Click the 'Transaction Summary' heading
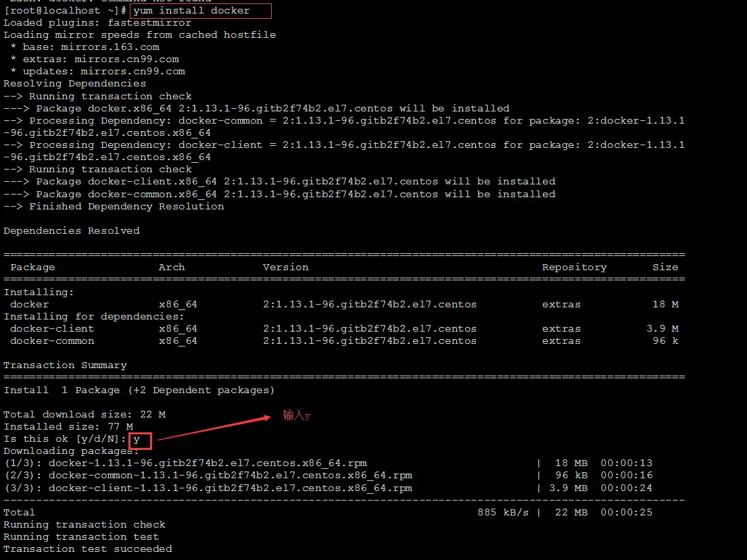747x560 pixels. pyautogui.click(x=66, y=365)
